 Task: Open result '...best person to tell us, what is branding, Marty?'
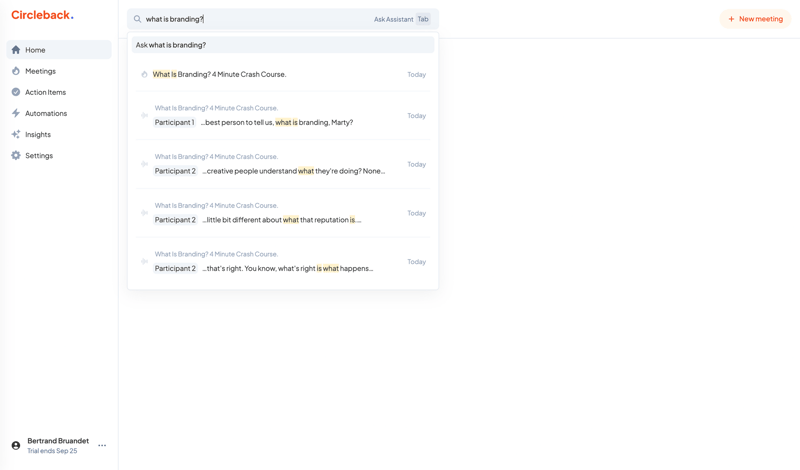point(283,115)
